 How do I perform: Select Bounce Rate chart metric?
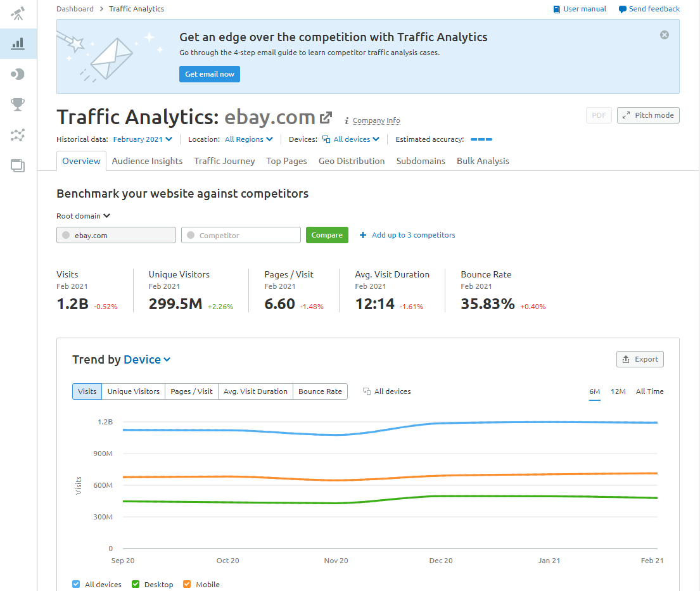[320, 391]
